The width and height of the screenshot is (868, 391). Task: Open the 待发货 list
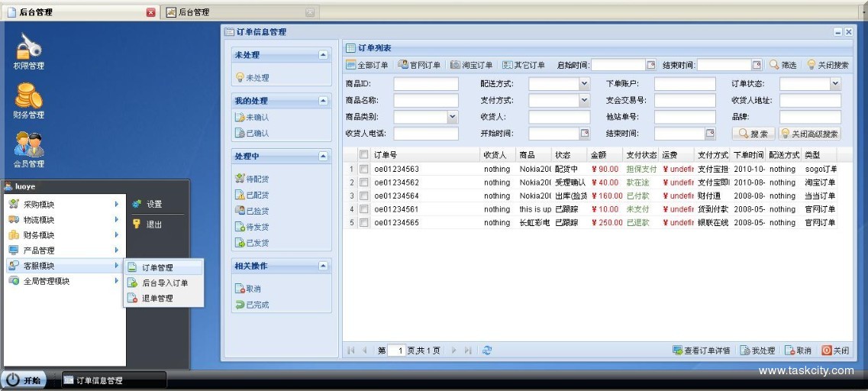[253, 227]
